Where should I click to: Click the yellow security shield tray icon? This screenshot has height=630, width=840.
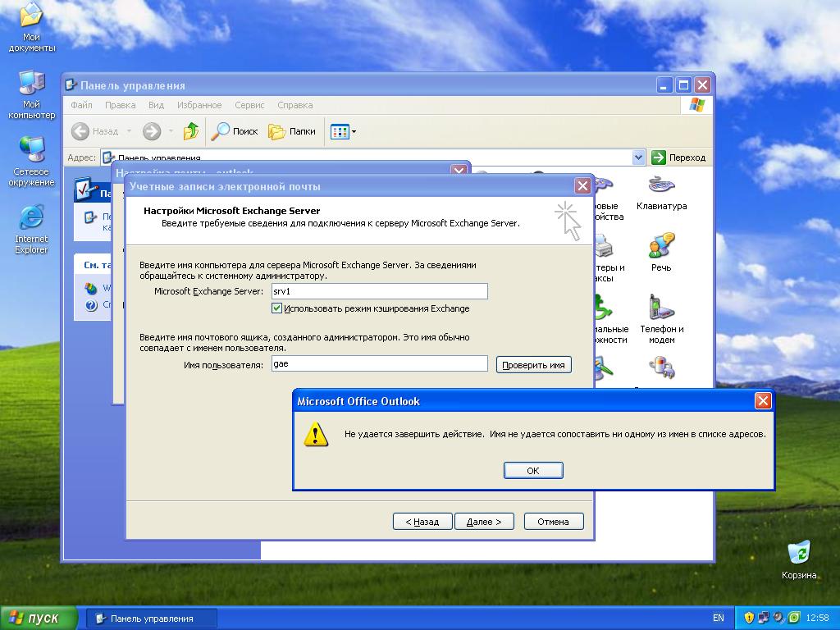pyautogui.click(x=749, y=619)
